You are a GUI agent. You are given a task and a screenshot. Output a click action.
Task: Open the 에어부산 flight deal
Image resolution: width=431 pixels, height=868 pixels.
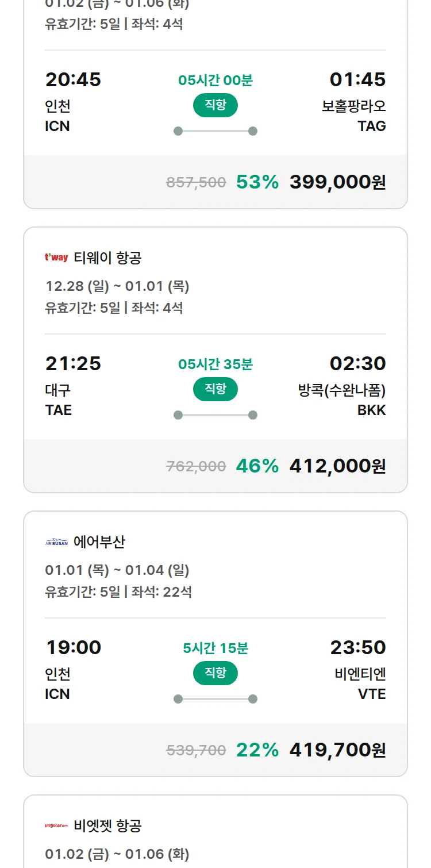[99, 542]
